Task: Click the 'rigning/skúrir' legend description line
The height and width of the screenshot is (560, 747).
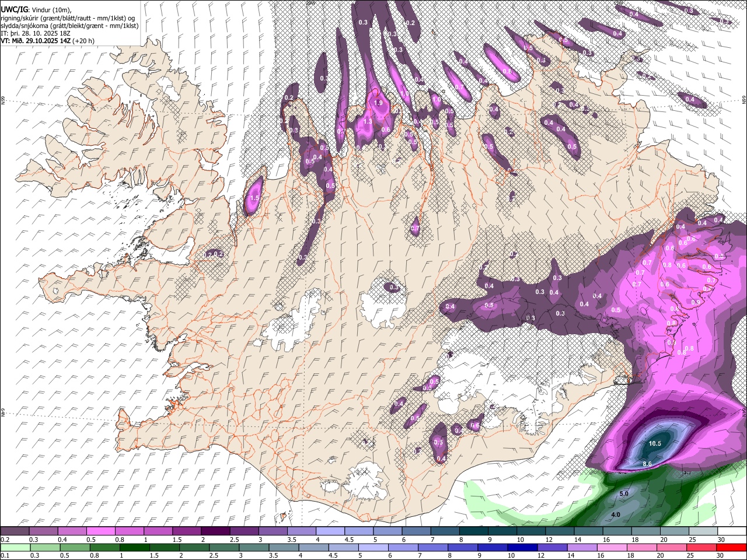Action: (x=68, y=17)
